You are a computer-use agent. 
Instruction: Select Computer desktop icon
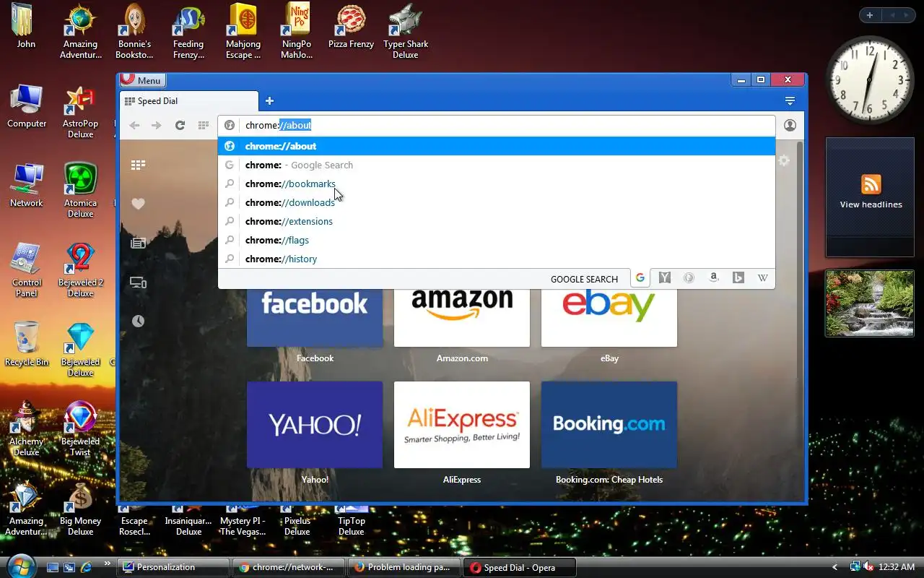pyautogui.click(x=27, y=106)
